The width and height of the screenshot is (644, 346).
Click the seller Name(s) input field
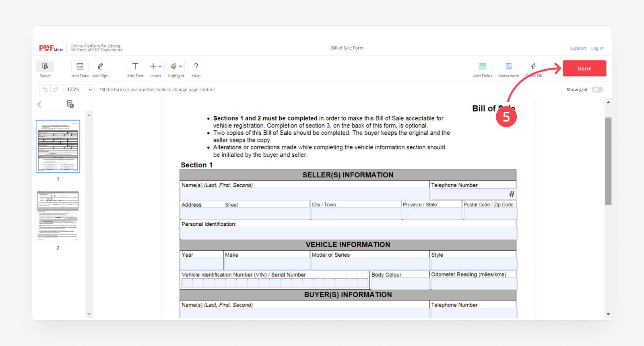304,194
